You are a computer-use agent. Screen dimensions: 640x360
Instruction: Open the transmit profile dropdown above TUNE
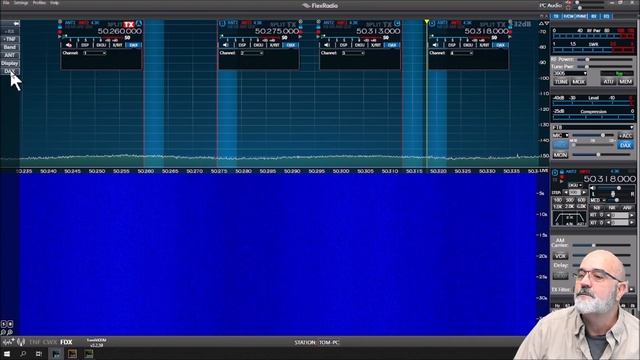pos(570,73)
